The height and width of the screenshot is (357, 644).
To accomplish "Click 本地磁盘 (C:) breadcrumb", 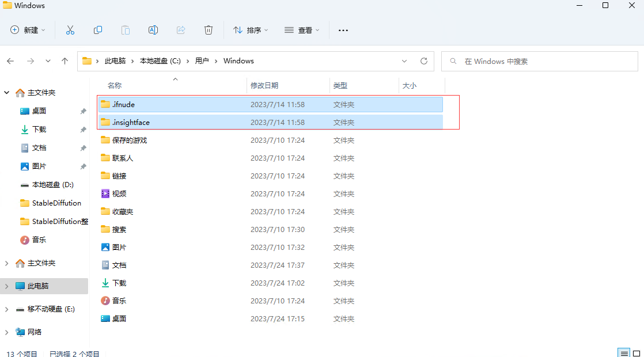I will point(160,60).
